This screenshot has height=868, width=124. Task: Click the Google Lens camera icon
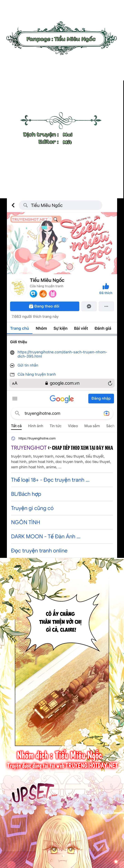pos(106,413)
